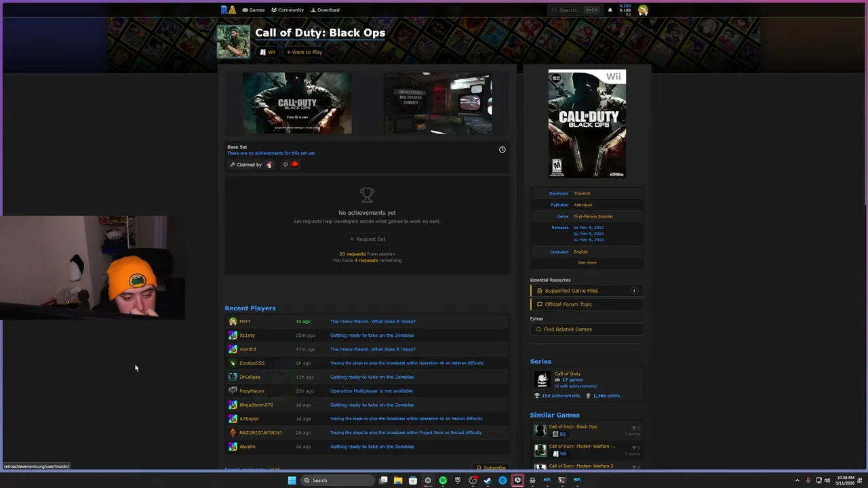
Task: Open the Download menu
Action: [325, 10]
